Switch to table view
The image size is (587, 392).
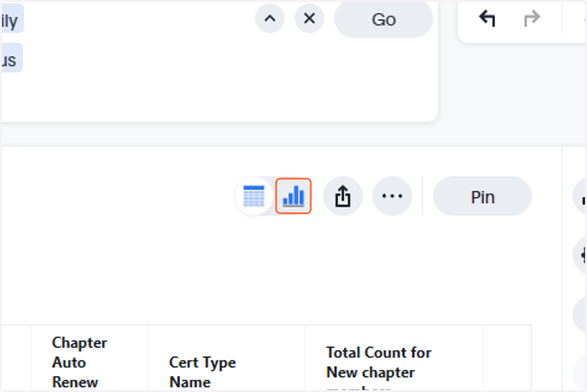coord(254,196)
